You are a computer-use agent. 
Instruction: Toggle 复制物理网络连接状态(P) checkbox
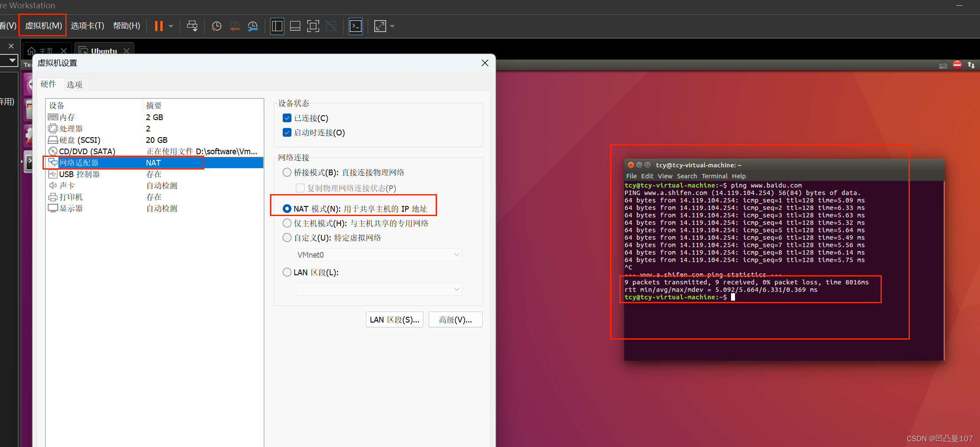click(x=300, y=188)
